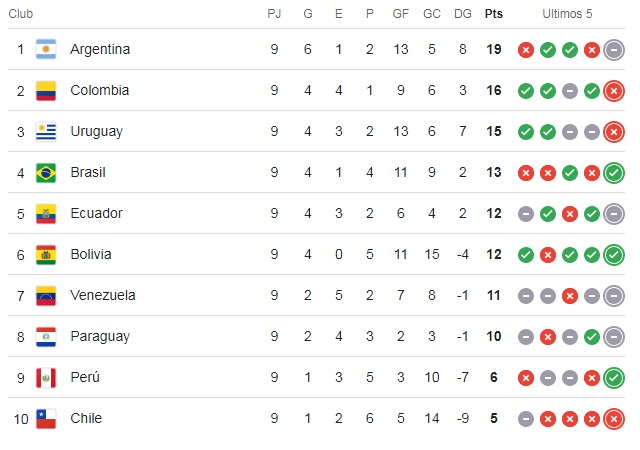This screenshot has height=450, width=640.
Task: Open the Argentina team link
Action: (x=100, y=49)
